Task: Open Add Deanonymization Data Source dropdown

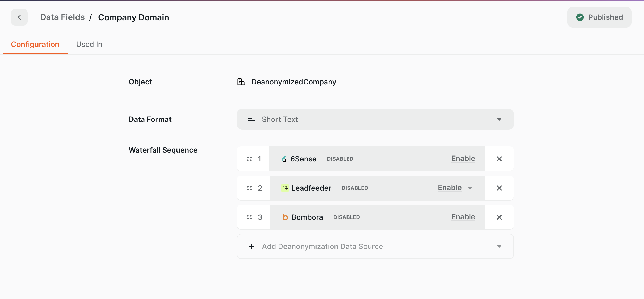Action: coord(375,246)
